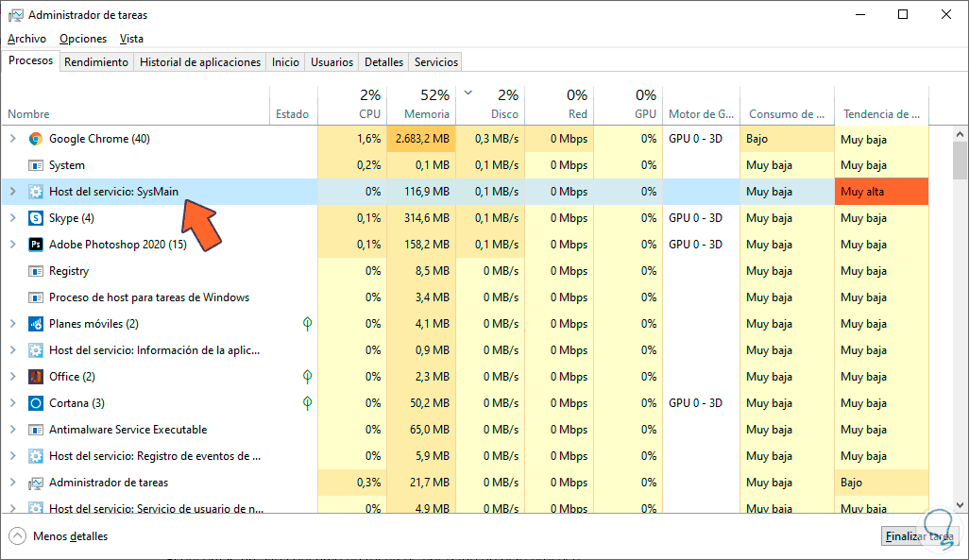Select the Adobe Photoshop 2020 icon
Image resolution: width=969 pixels, height=560 pixels.
coord(36,245)
